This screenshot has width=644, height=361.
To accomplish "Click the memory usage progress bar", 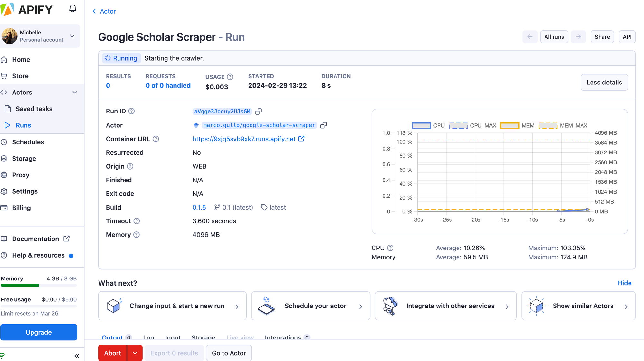I will coord(39,286).
